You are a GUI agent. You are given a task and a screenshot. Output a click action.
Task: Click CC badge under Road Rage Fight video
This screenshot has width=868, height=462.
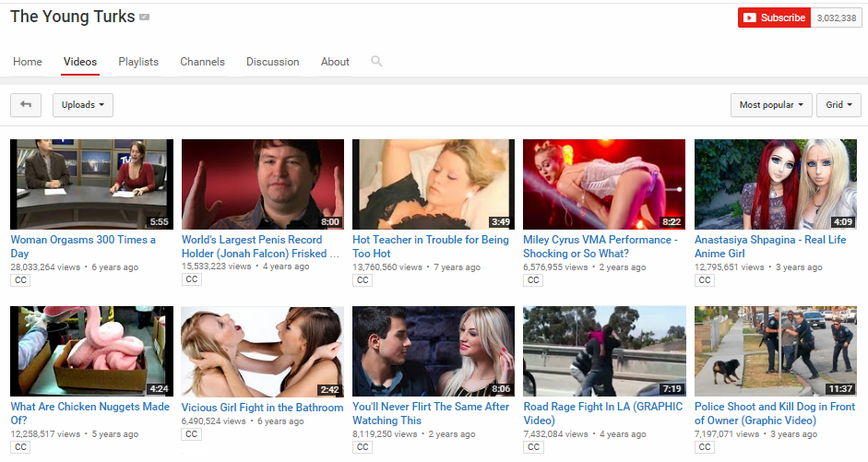533,447
